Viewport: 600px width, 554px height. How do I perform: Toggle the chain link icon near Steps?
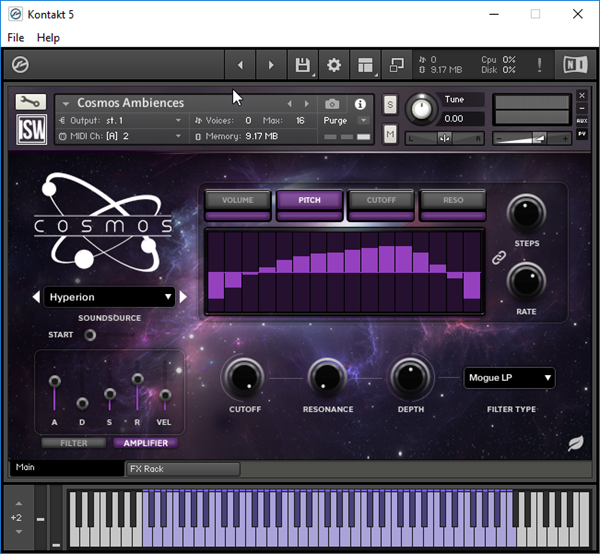pos(499,257)
